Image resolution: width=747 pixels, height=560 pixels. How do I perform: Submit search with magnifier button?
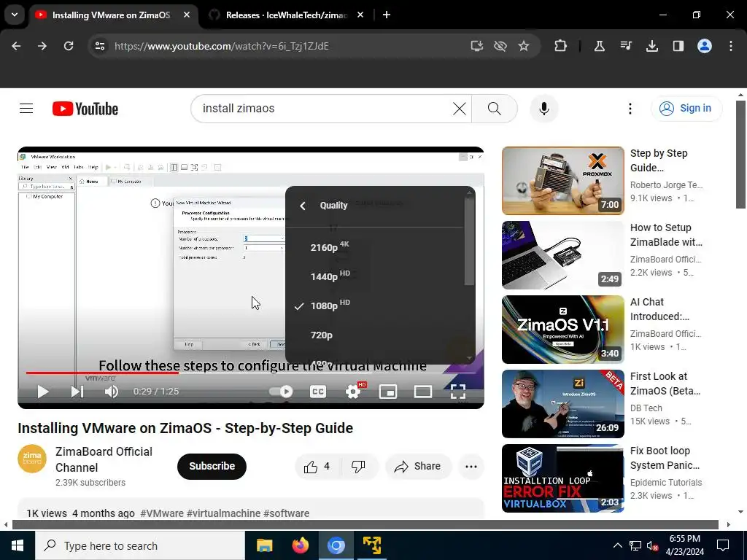(x=495, y=109)
